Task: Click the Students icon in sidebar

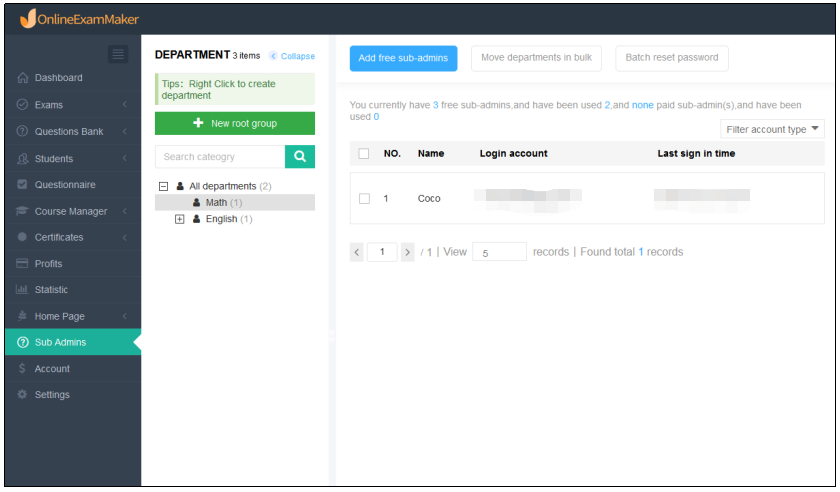Action: [x=22, y=159]
